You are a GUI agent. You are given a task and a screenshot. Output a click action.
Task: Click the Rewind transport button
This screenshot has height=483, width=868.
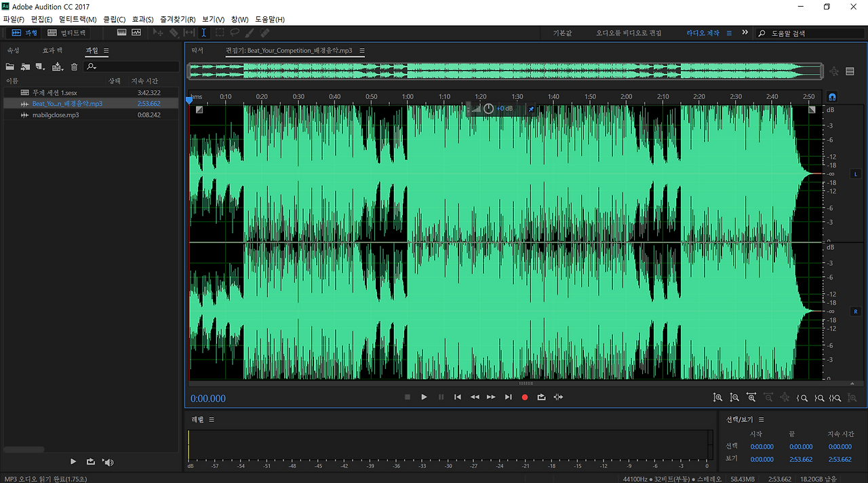point(475,397)
